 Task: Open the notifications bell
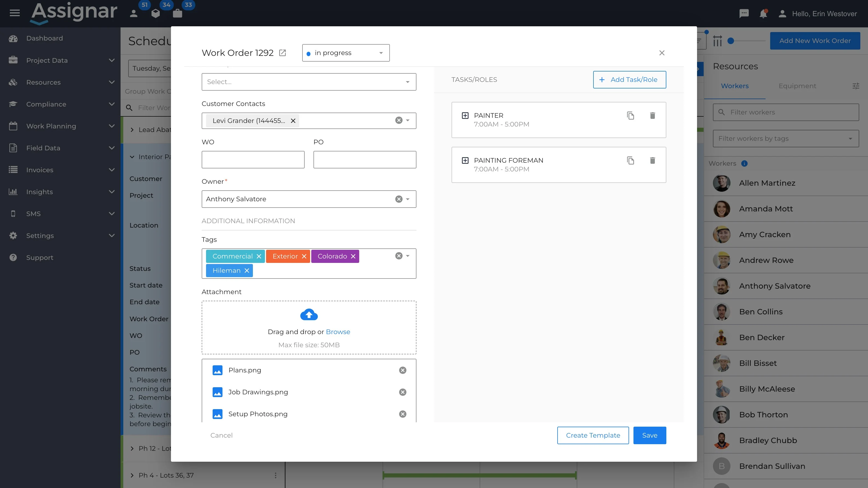pyautogui.click(x=763, y=13)
